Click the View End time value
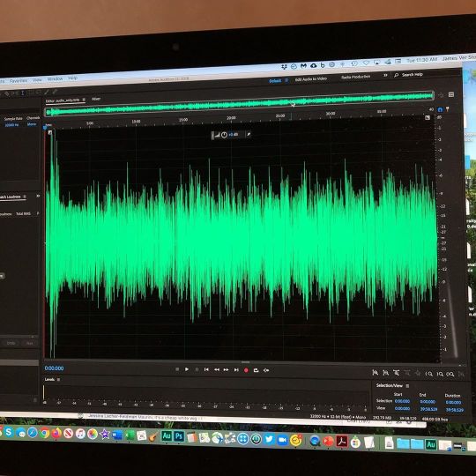 428,409
